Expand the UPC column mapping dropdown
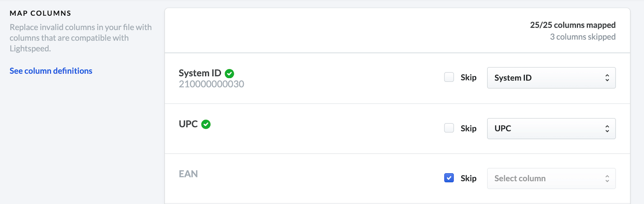Viewport: 644px width, 204px height. pos(551,129)
